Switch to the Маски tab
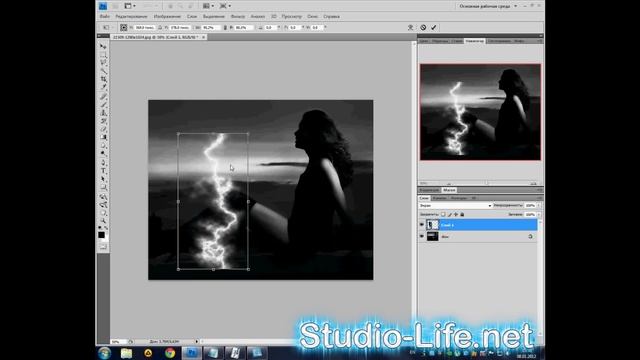This screenshot has height=360, width=640. 449,190
